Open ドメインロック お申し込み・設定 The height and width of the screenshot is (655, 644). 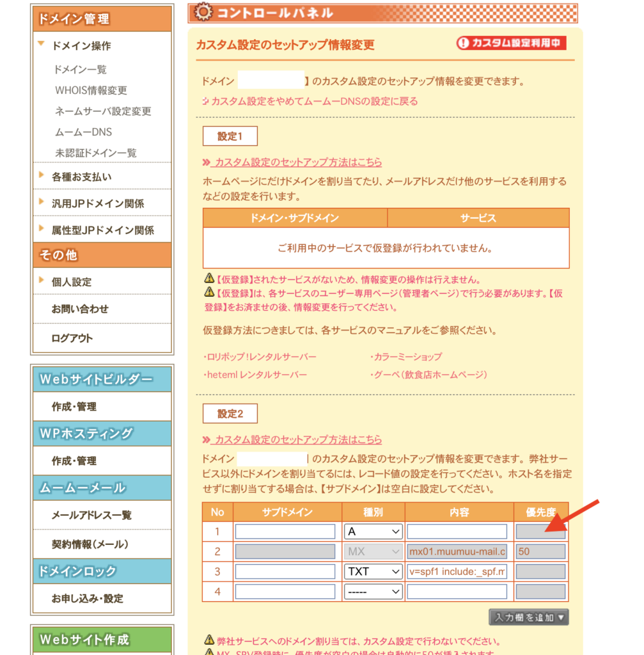click(87, 599)
